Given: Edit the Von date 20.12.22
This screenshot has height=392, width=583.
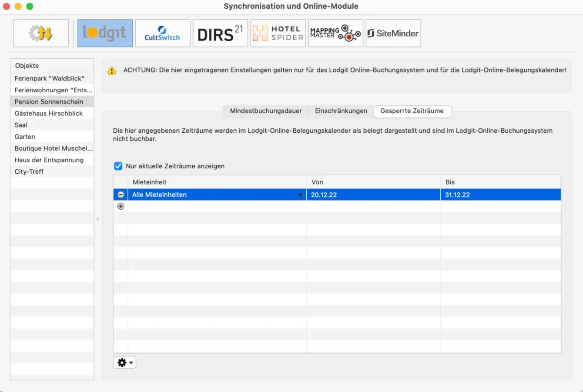Looking at the screenshot, I should [374, 194].
